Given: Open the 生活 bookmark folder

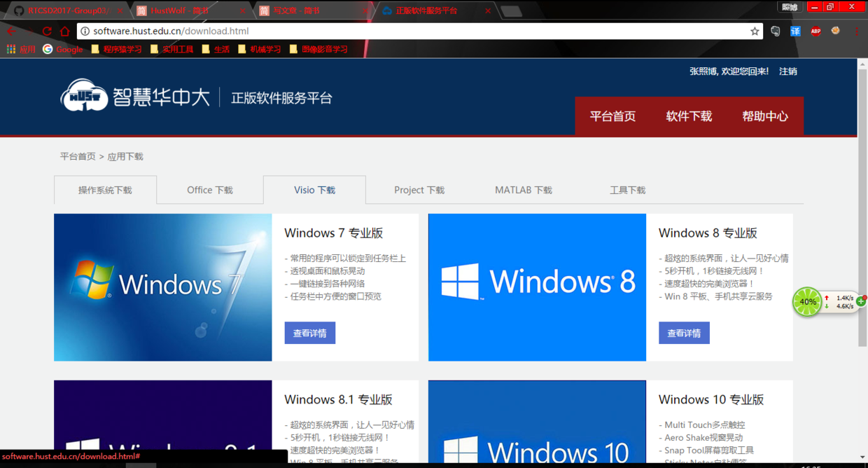Looking at the screenshot, I should [x=216, y=49].
